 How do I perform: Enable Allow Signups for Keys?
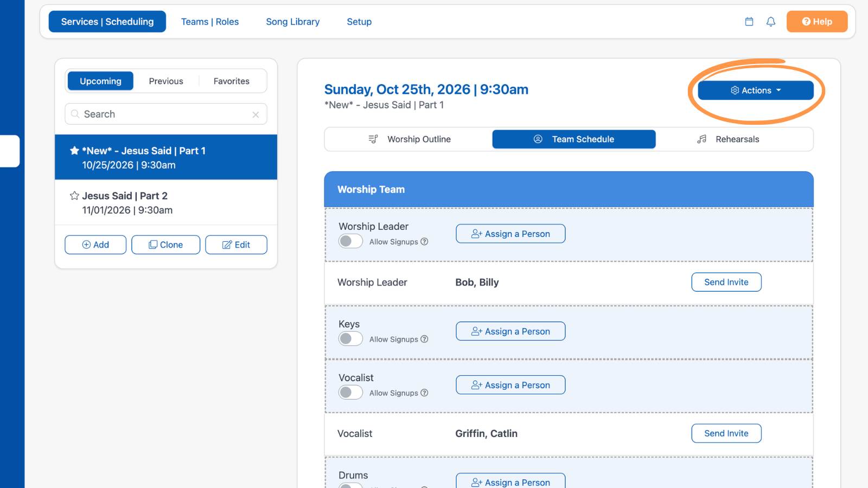tap(350, 339)
